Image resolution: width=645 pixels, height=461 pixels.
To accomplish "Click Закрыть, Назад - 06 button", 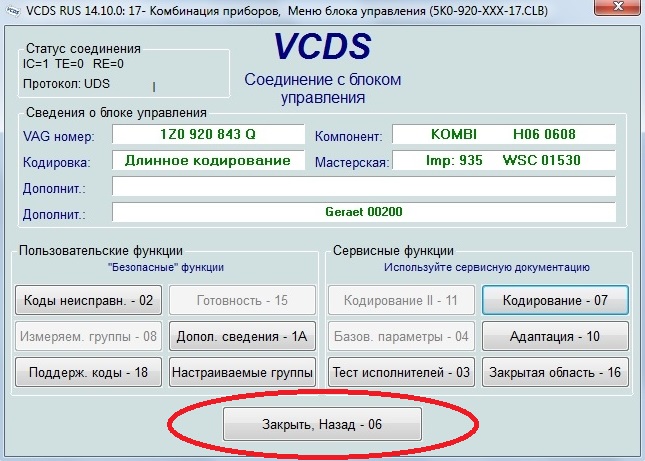I will (x=322, y=424).
